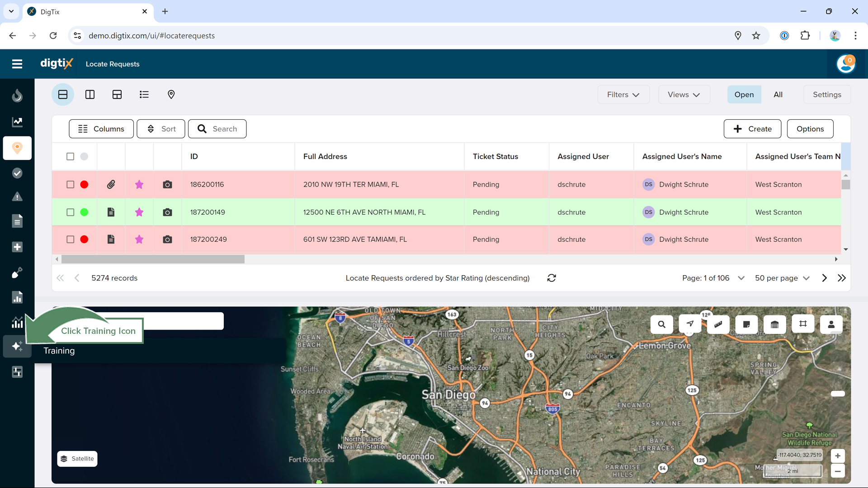This screenshot has width=868, height=488.
Task: Select the Open tab
Action: point(744,94)
